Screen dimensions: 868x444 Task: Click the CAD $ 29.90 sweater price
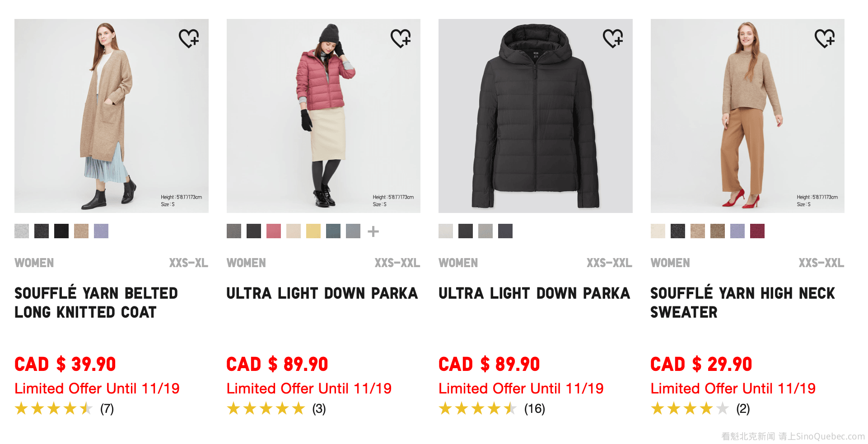[701, 364]
